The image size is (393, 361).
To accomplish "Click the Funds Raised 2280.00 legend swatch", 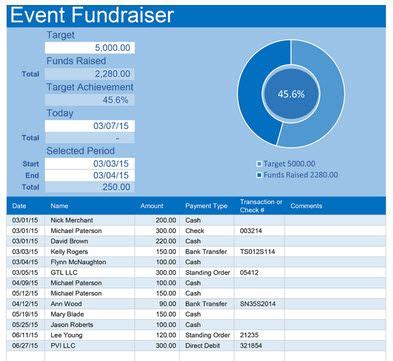I will 259,175.
